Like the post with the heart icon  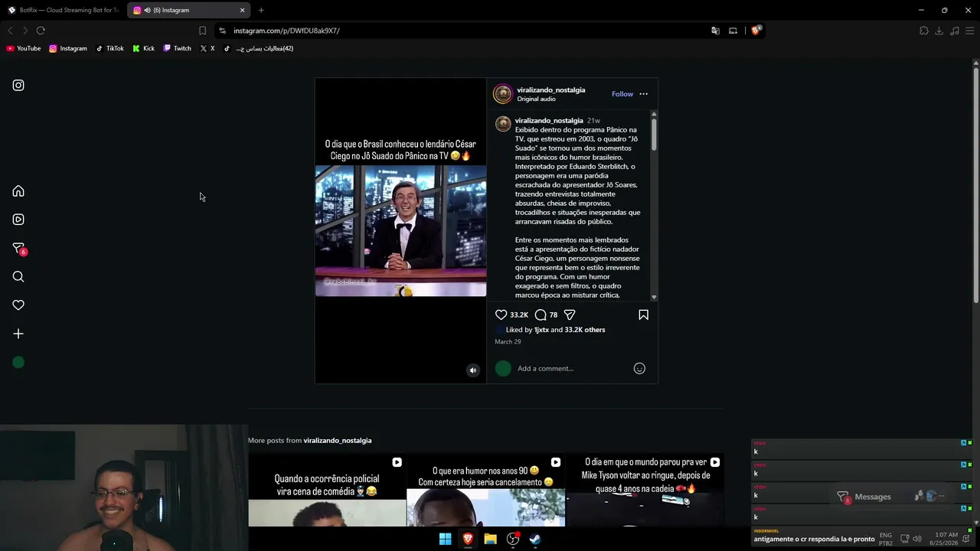501,315
